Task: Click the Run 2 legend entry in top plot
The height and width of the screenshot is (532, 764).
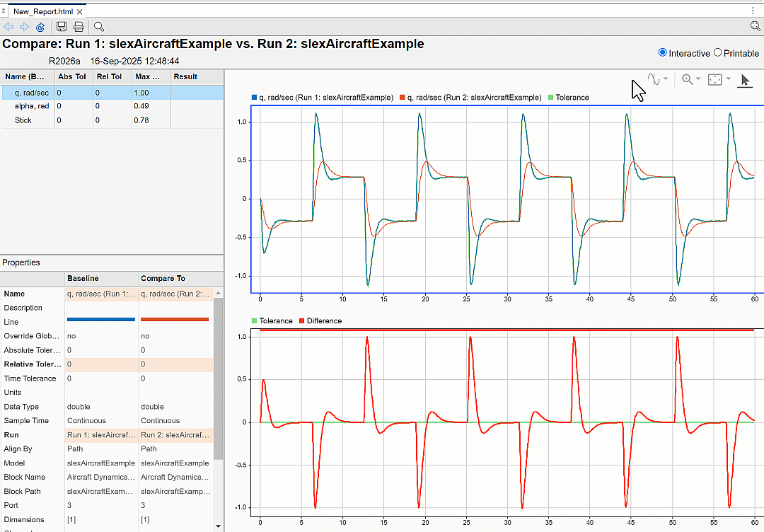Action: (x=470, y=98)
